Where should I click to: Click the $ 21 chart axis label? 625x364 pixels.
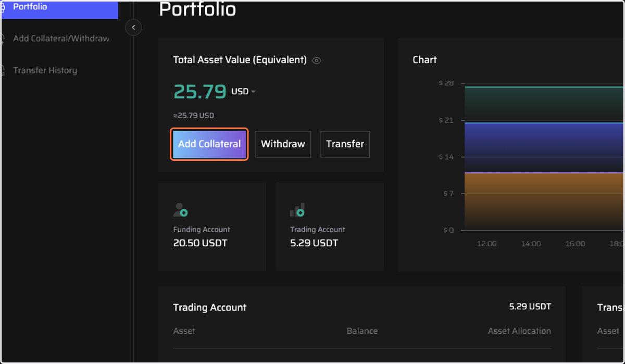[x=446, y=120]
